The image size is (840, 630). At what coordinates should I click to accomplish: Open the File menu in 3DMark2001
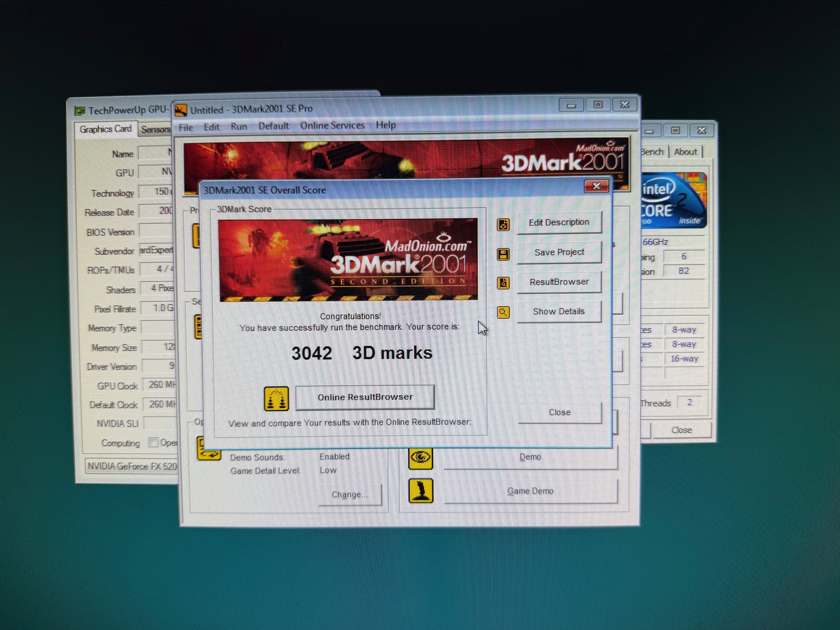tap(186, 128)
